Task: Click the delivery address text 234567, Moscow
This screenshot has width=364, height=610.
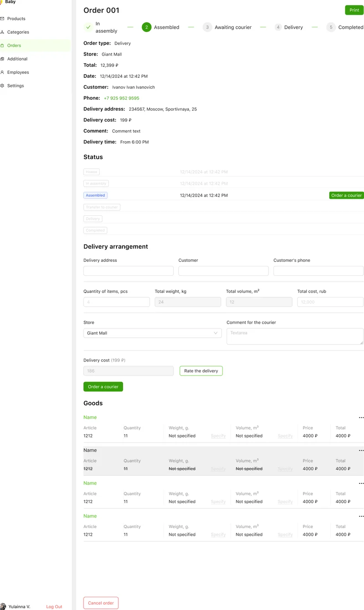Action: tap(163, 109)
